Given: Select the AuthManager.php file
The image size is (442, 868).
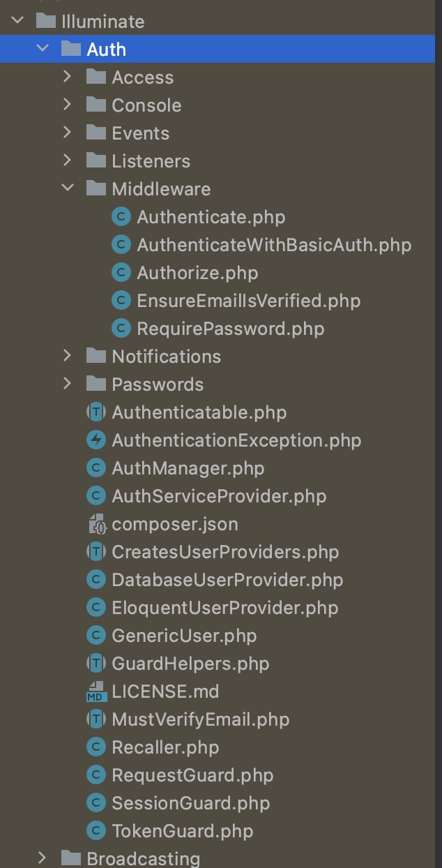Looking at the screenshot, I should tap(188, 468).
